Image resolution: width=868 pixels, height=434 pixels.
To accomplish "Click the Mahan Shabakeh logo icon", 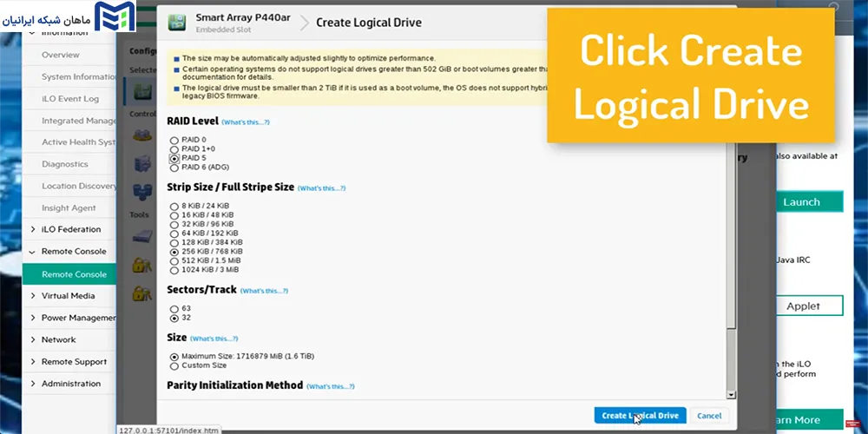I will (115, 16).
